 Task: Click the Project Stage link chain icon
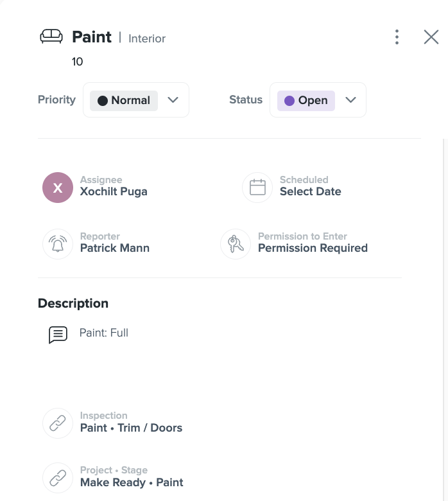[58, 478]
